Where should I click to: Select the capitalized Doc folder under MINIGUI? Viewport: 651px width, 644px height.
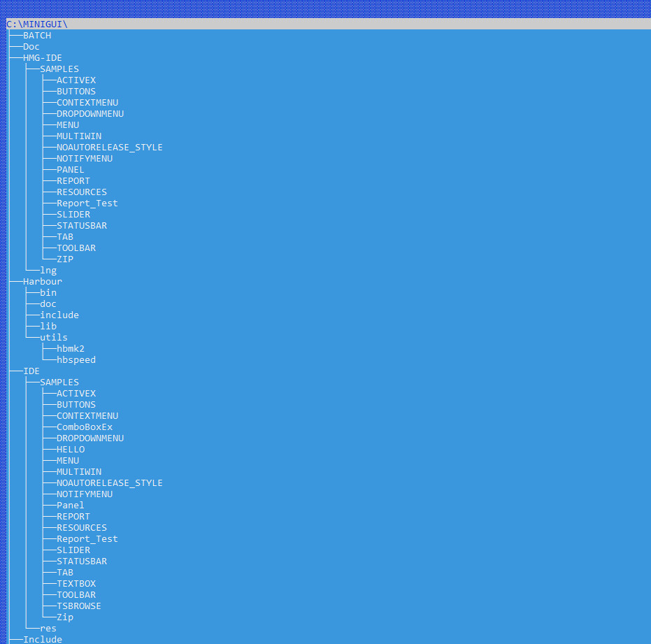click(31, 47)
